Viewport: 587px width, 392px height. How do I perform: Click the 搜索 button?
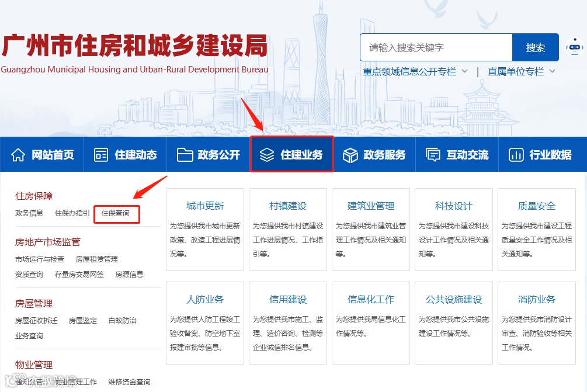pyautogui.click(x=536, y=47)
